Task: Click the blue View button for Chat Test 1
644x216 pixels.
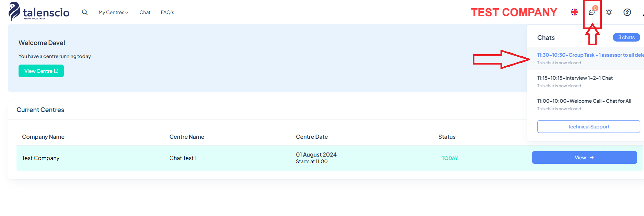Action: pos(584,158)
